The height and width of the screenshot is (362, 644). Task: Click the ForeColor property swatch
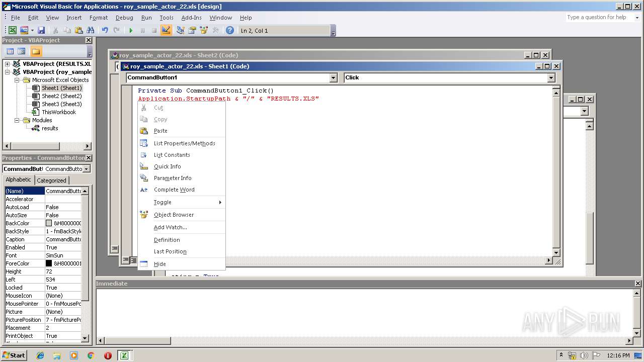point(49,263)
